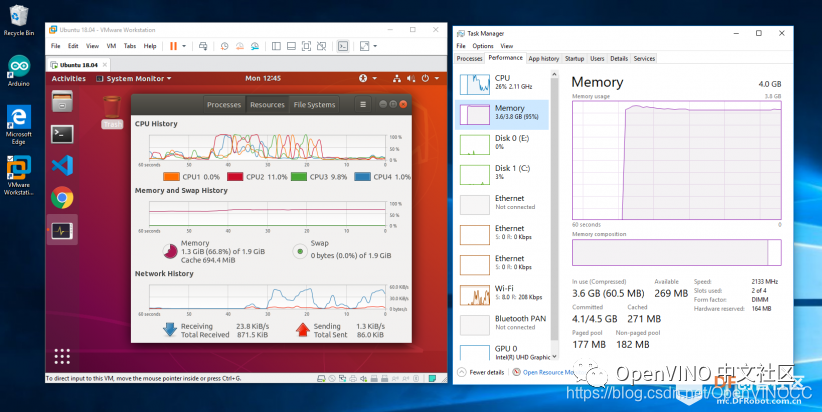Screen dimensions: 822x412
Task: Switch to File Systems tab in System Monitor
Action: coord(314,105)
